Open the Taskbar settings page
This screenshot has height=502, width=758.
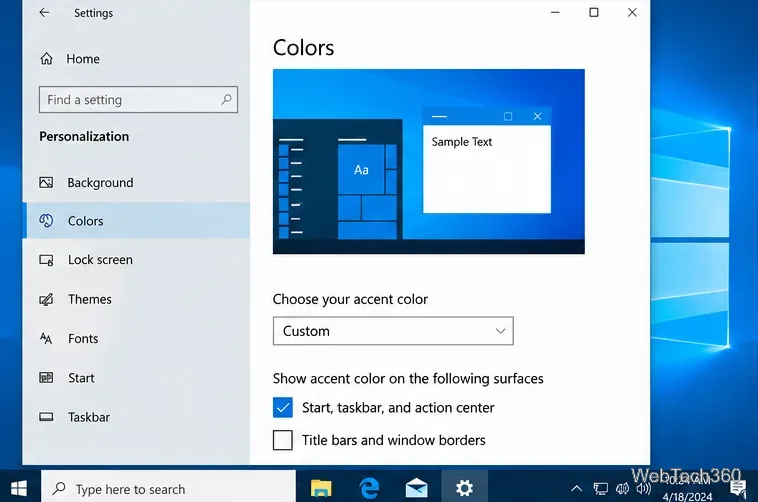point(136,417)
